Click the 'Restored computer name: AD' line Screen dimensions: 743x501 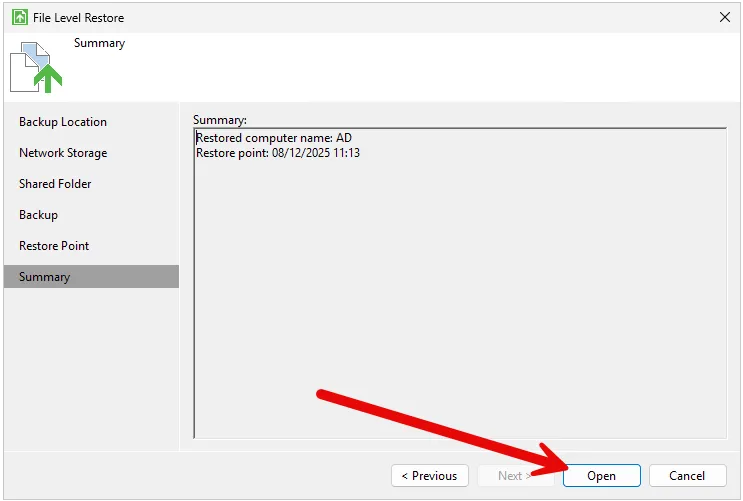tap(274, 138)
